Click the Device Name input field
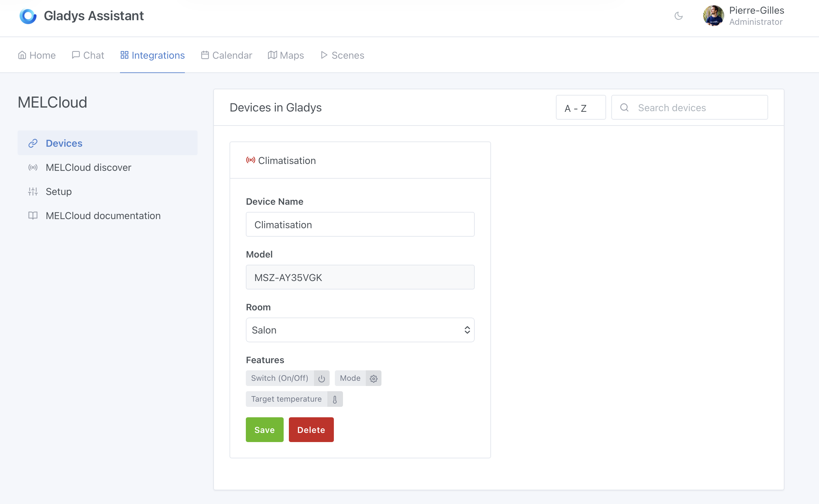 [360, 224]
